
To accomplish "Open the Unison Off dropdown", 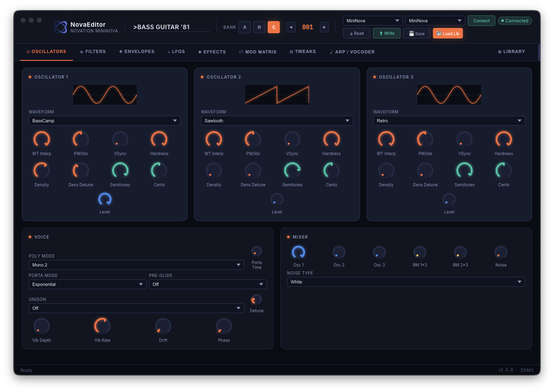I will tap(136, 308).
